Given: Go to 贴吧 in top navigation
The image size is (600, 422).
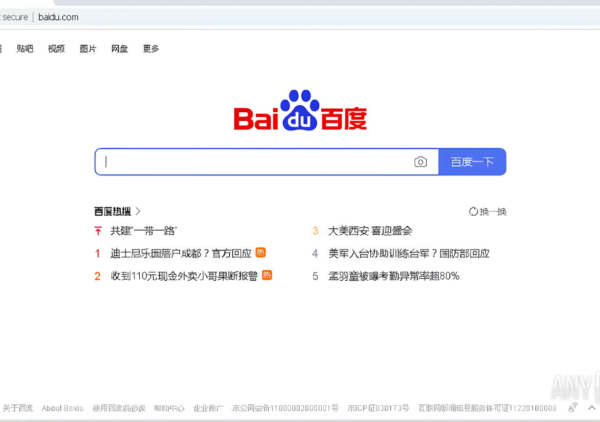Looking at the screenshot, I should [x=25, y=49].
